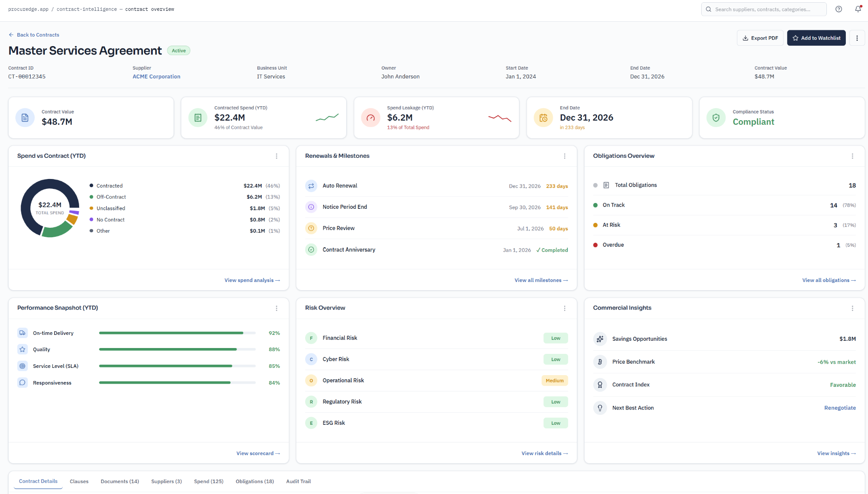
Task: Click the search suppliers input field
Action: point(764,9)
